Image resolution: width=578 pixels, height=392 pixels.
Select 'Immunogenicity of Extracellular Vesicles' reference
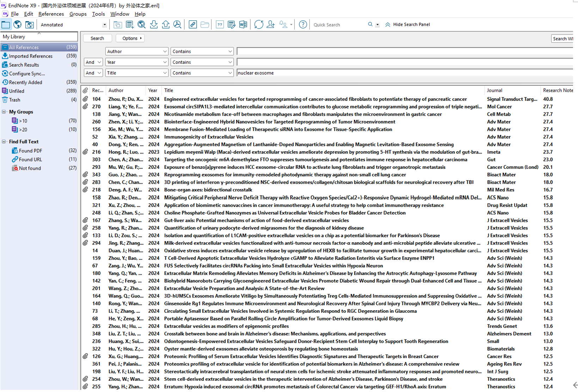tap(209, 137)
